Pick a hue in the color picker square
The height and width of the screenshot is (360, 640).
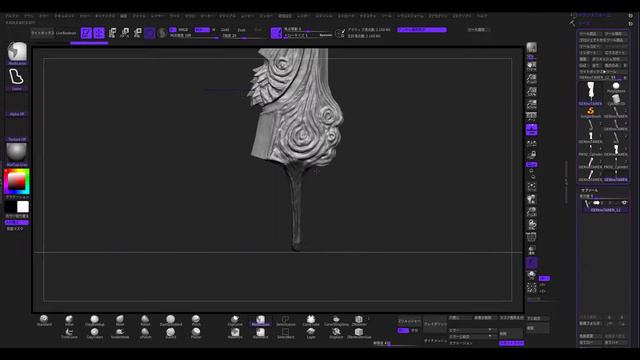click(17, 181)
